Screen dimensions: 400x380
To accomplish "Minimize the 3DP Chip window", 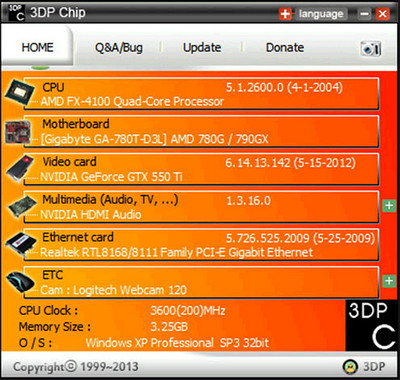I will [365, 14].
